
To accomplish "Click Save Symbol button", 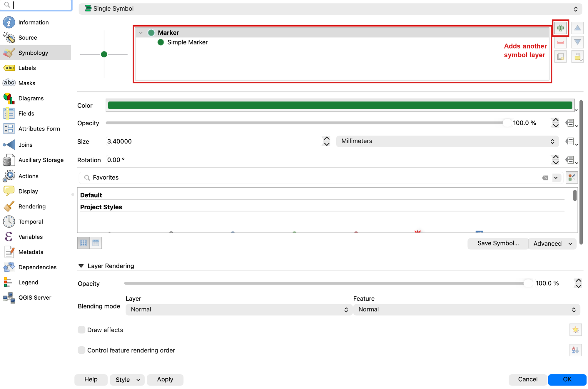I will pyautogui.click(x=498, y=243).
